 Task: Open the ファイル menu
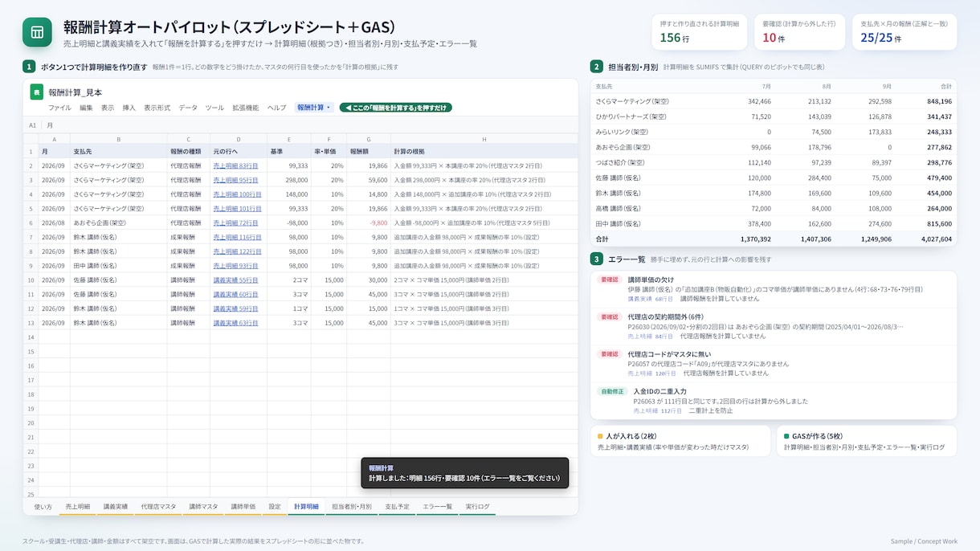(x=59, y=108)
